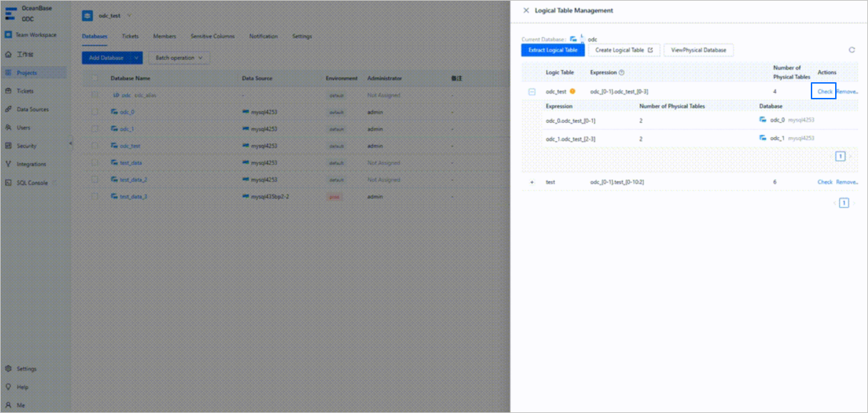Toggle the select-all checkbox in table header
The width and height of the screenshot is (868, 413).
94,79
